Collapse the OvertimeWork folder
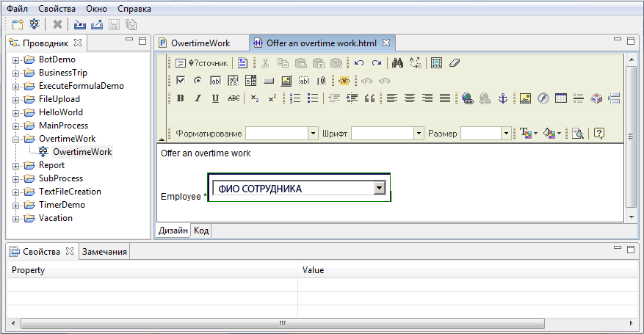Viewport: 644px width, 334px height. (x=15, y=139)
